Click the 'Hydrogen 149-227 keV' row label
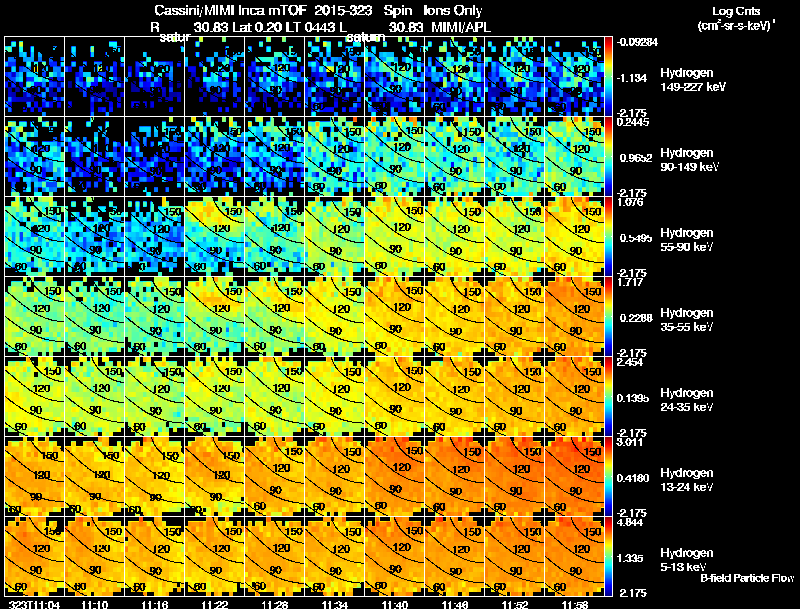The width and height of the screenshot is (800, 609). coord(692,80)
